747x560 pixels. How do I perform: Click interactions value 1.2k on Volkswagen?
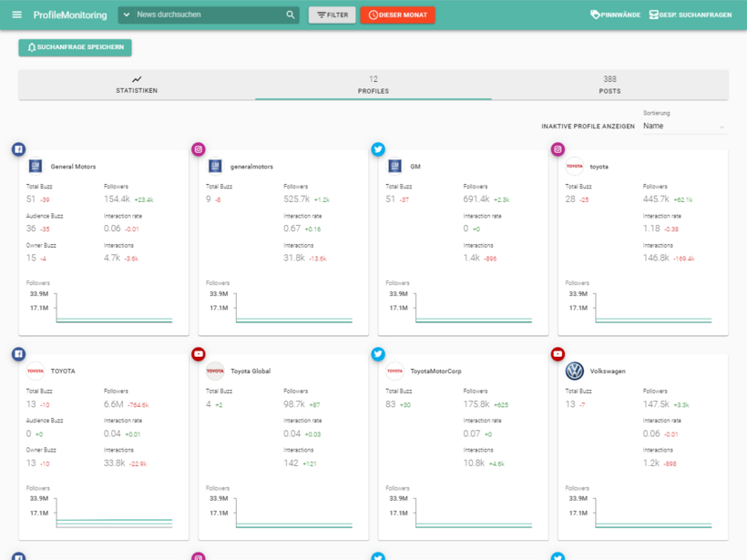pyautogui.click(x=651, y=463)
